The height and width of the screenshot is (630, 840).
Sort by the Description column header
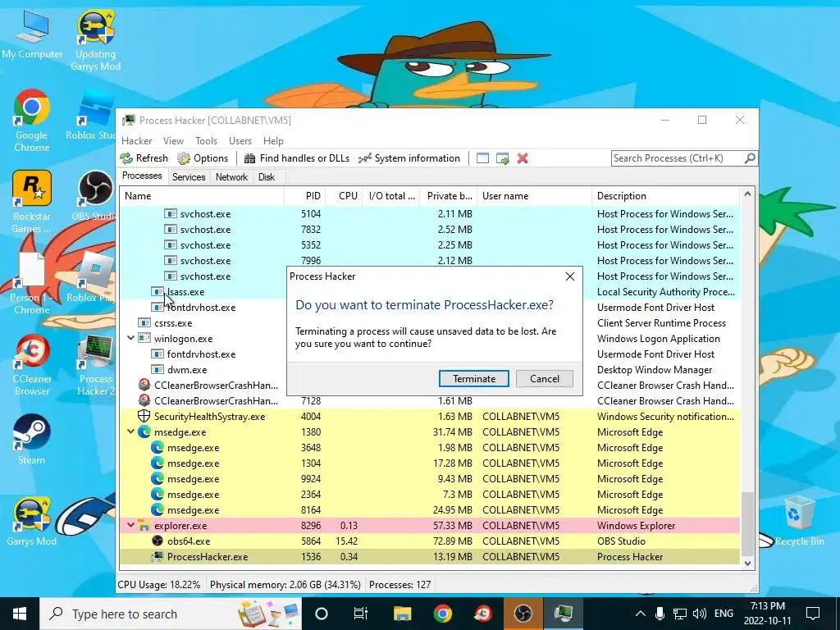click(665, 196)
